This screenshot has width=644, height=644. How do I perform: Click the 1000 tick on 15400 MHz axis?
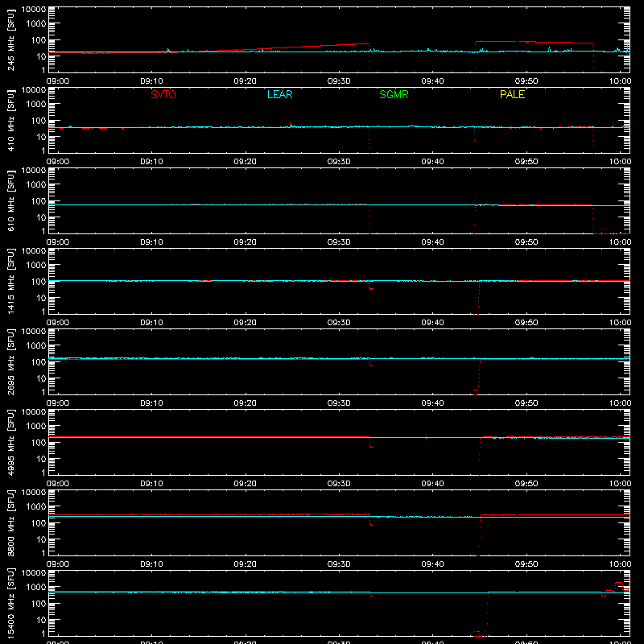pyautogui.click(x=36, y=587)
